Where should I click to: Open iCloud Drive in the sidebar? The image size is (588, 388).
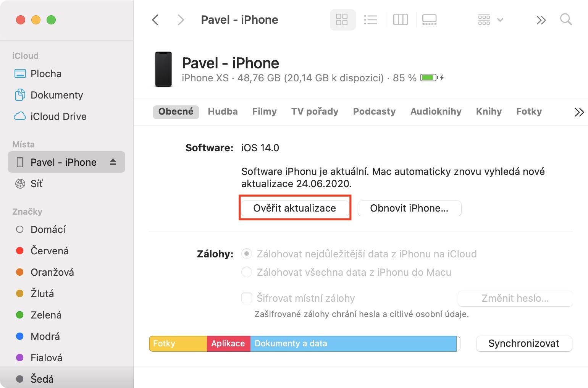pyautogui.click(x=58, y=116)
